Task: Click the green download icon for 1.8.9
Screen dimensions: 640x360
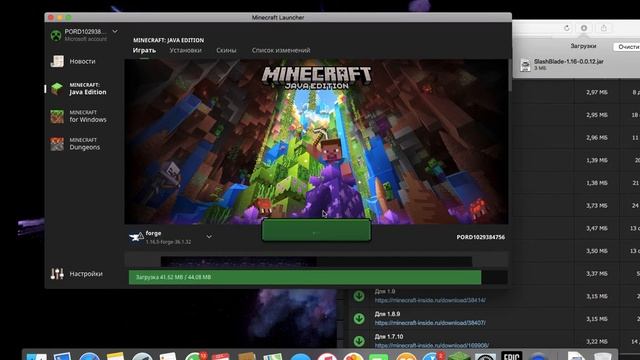Action: [x=359, y=318]
